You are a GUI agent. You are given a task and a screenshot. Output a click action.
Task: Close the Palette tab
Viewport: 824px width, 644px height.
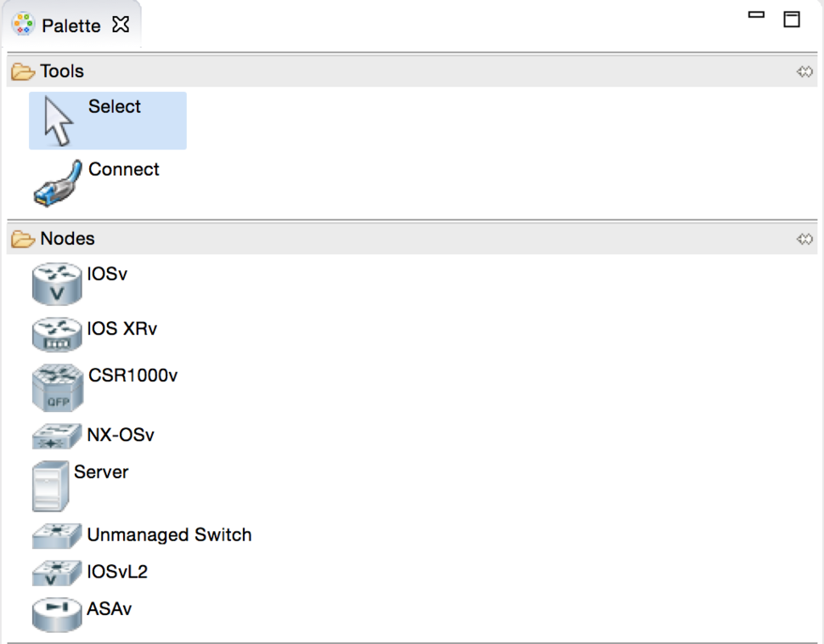pos(121,24)
